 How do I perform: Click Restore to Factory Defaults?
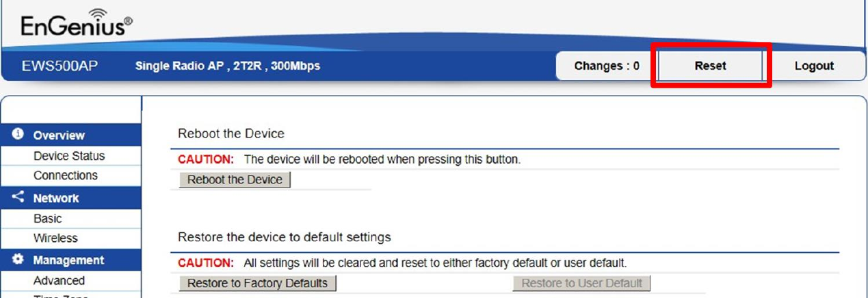point(257,283)
